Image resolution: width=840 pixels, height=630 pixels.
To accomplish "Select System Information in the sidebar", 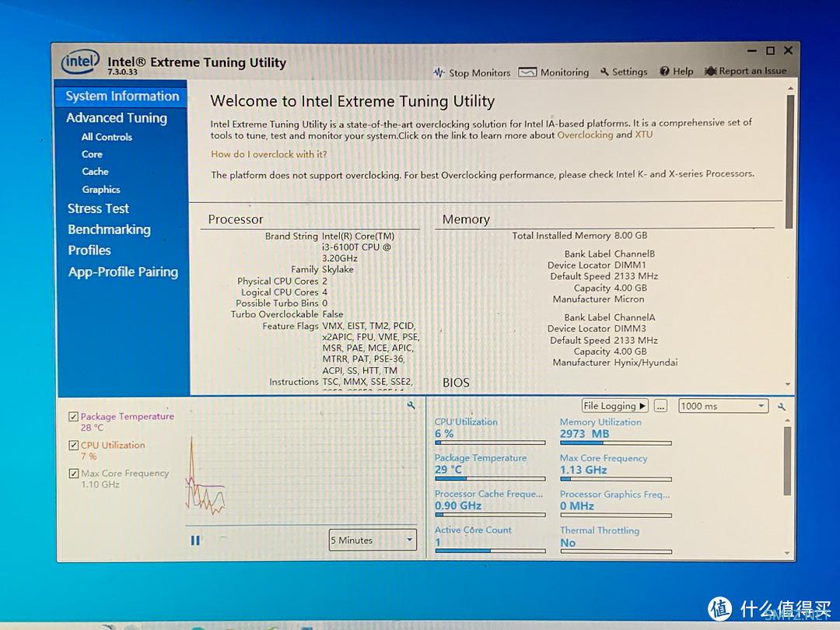I will 122,96.
